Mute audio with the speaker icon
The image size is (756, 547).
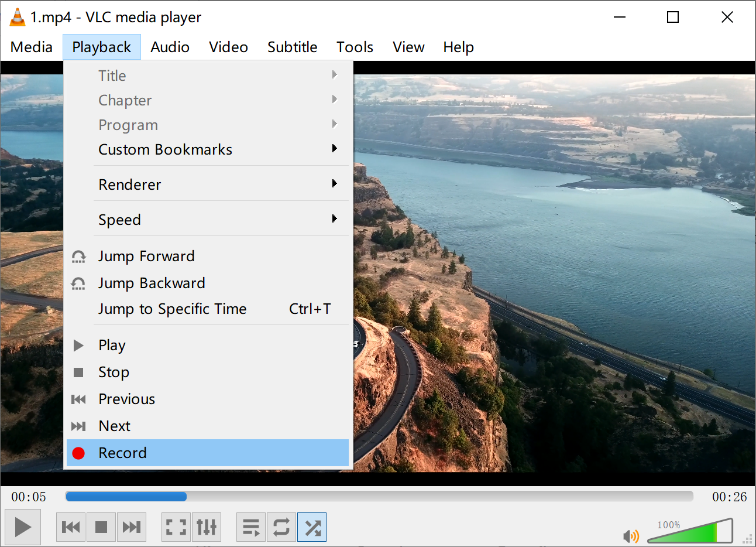(630, 535)
